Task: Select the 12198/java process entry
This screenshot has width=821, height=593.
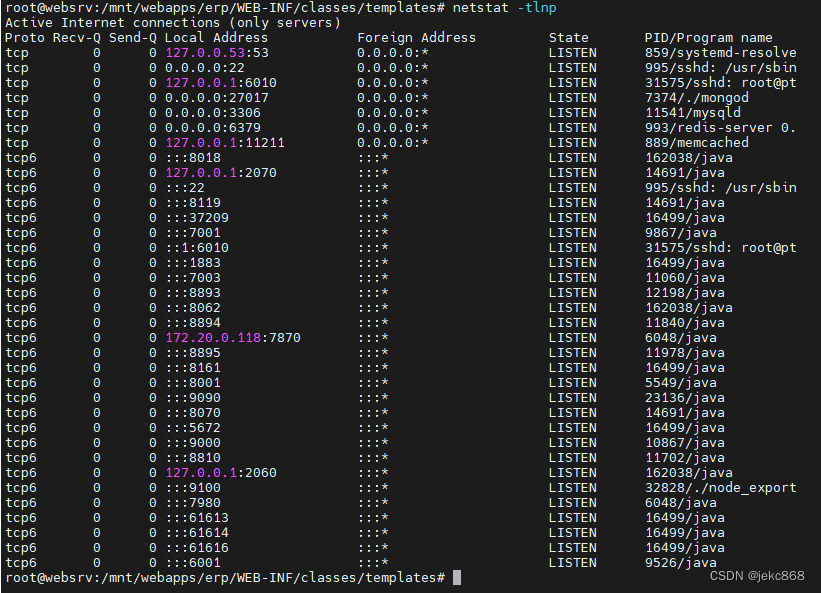Action: click(684, 293)
